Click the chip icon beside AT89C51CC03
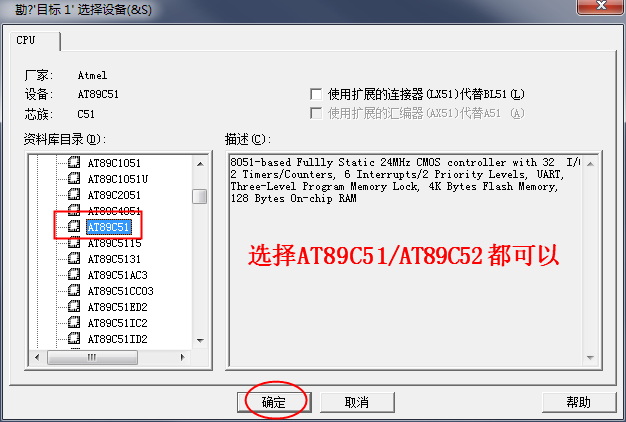The height and width of the screenshot is (422, 626). point(74,290)
